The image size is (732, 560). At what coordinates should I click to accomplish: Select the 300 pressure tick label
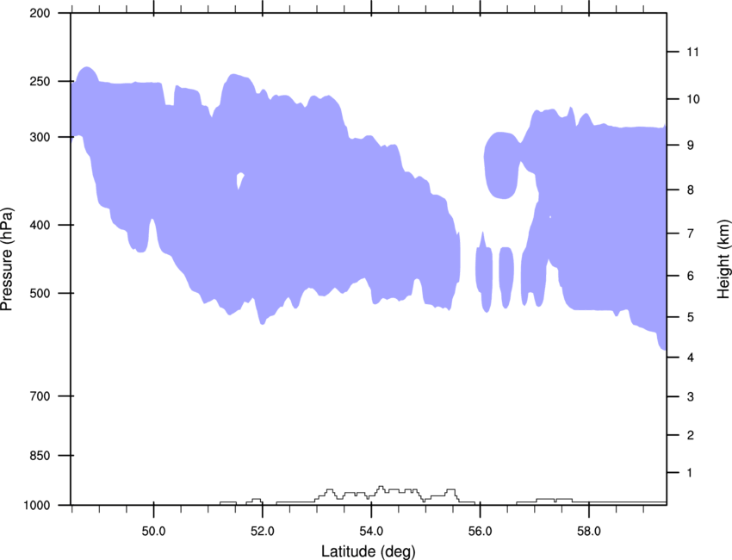pos(40,137)
